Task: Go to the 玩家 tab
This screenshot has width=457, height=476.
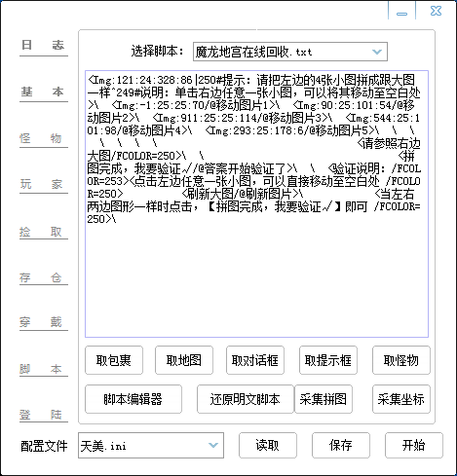Action: (x=44, y=184)
